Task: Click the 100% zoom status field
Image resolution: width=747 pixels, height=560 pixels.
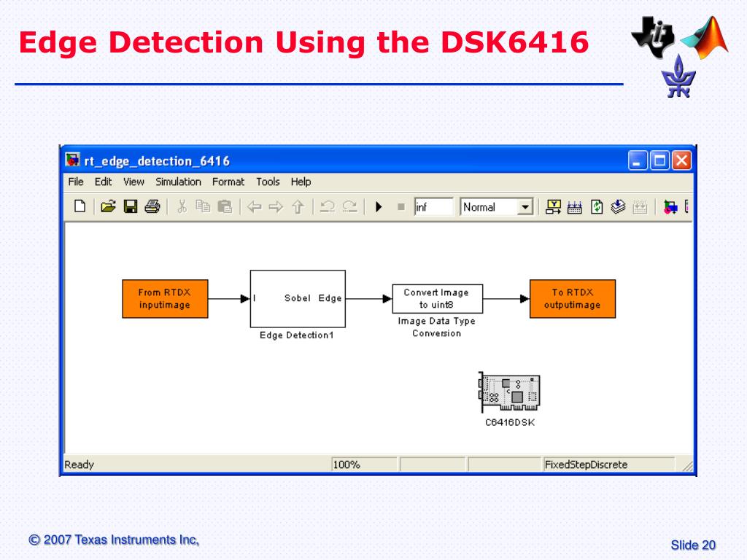Action: [x=364, y=464]
